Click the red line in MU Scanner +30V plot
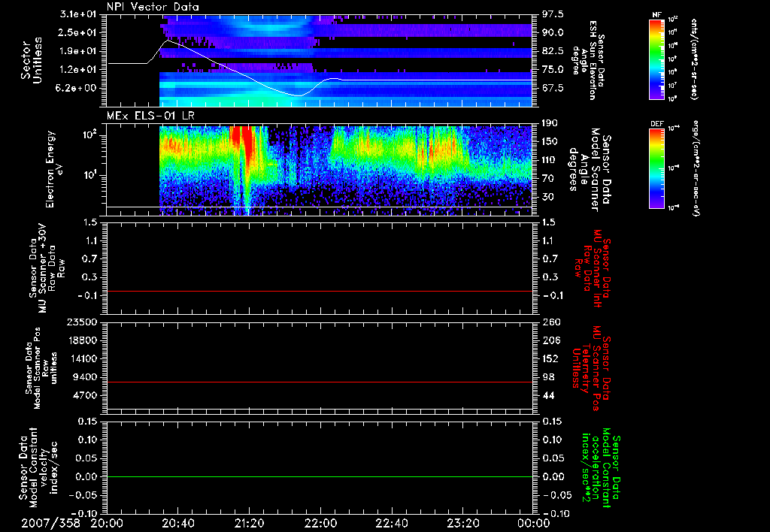Viewport: 770px width, 532px height. pos(319,291)
